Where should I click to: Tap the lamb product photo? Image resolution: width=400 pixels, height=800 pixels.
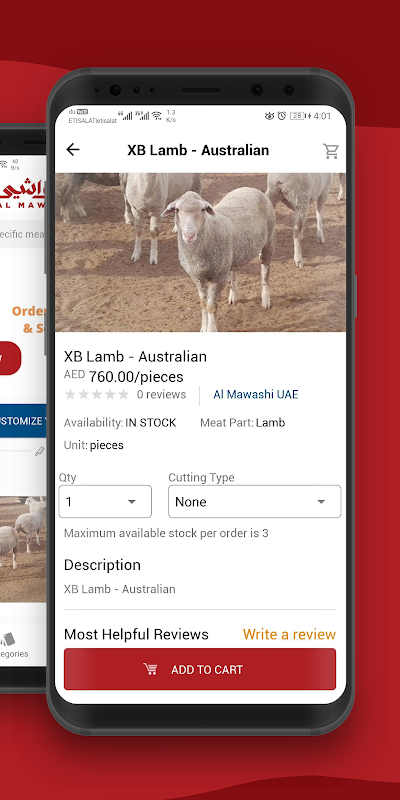(200, 253)
